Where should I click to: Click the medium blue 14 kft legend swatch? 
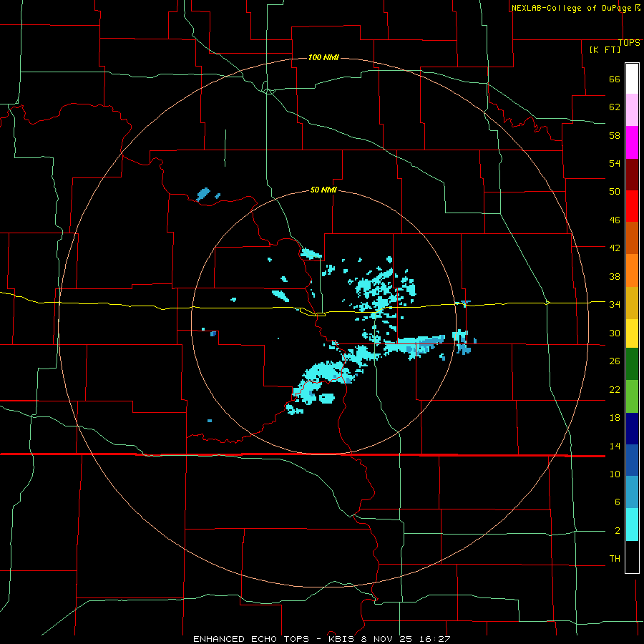[x=632, y=460]
